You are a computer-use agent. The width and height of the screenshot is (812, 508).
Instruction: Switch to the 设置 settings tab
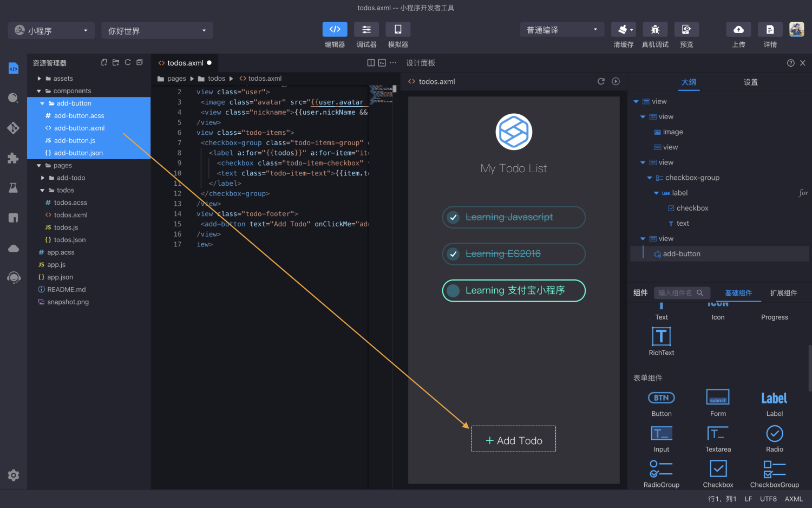click(750, 82)
